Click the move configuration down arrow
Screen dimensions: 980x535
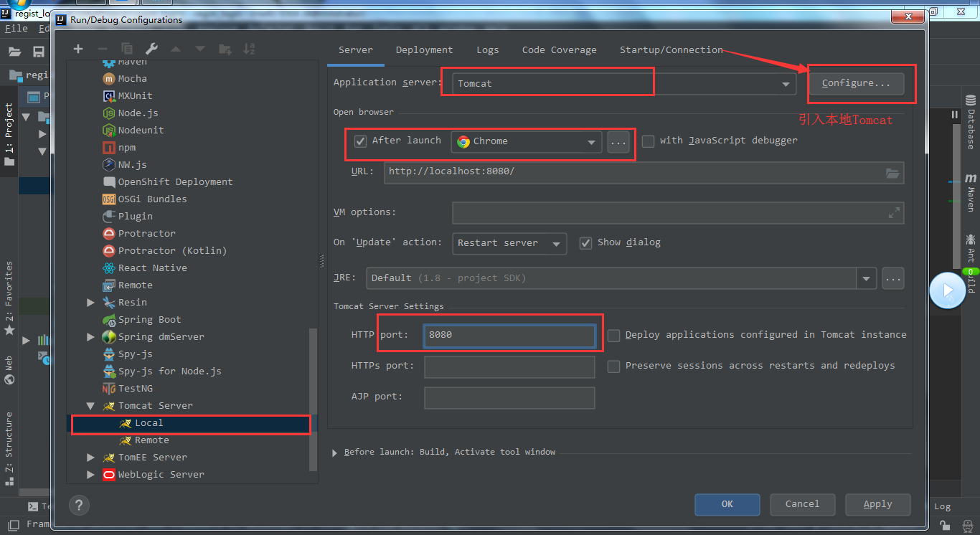(200, 49)
